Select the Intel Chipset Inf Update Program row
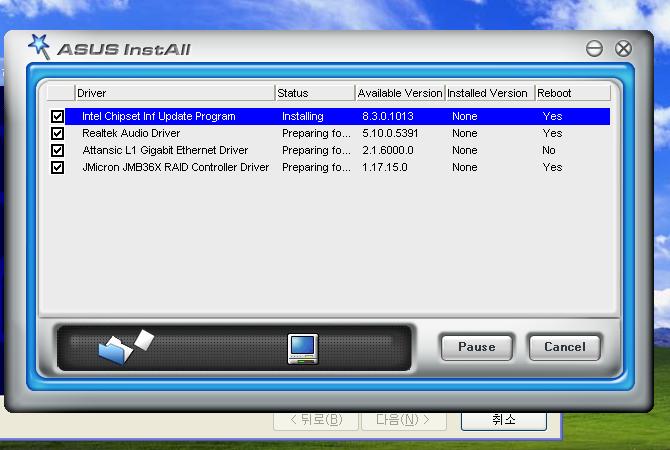This screenshot has width=670, height=450. point(337,116)
